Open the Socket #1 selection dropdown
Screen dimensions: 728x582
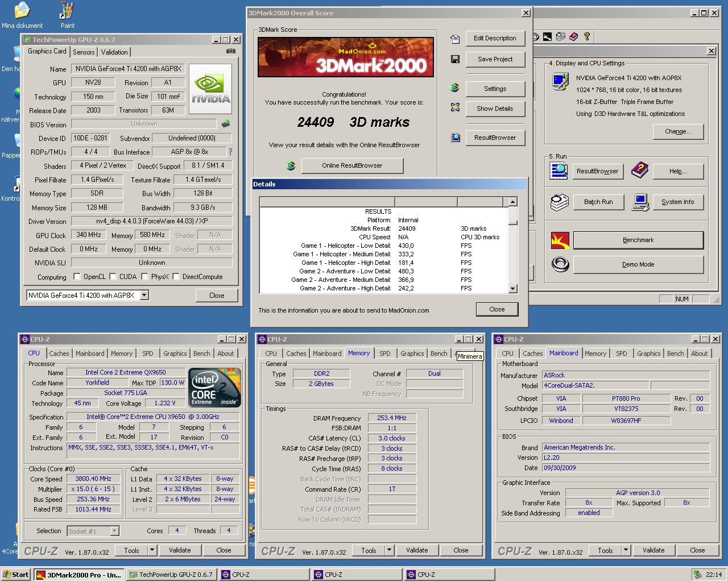click(114, 531)
